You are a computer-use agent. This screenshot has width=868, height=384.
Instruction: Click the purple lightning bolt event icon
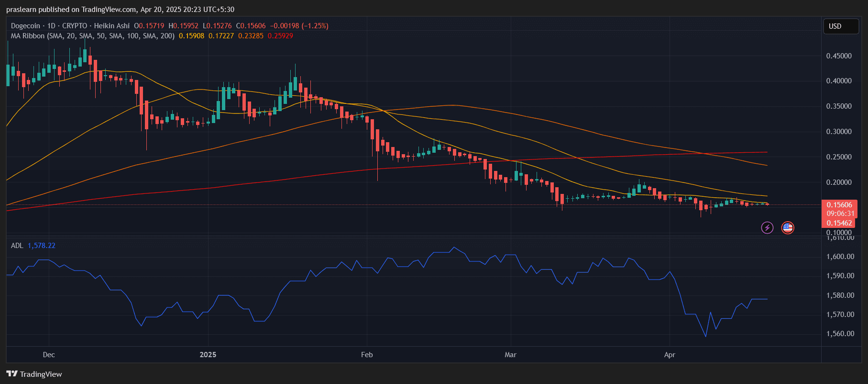coord(767,227)
